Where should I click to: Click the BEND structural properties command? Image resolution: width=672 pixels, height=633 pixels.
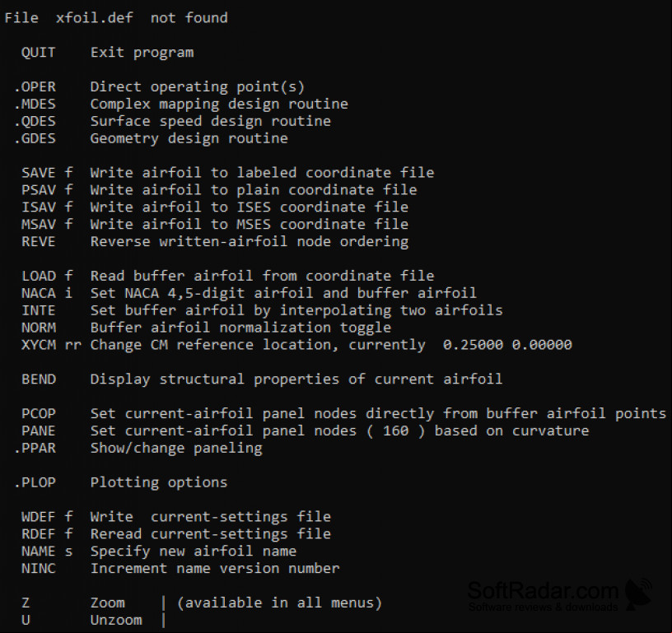coord(262,379)
